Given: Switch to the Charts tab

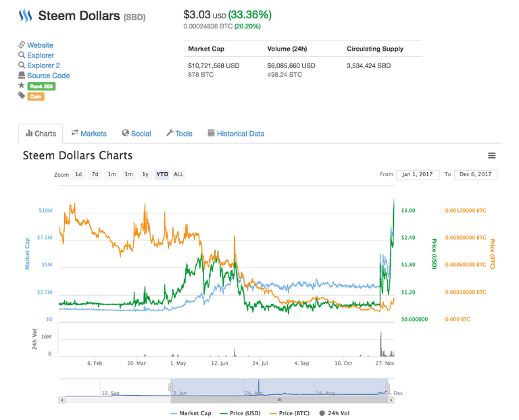Looking at the screenshot, I should point(41,134).
